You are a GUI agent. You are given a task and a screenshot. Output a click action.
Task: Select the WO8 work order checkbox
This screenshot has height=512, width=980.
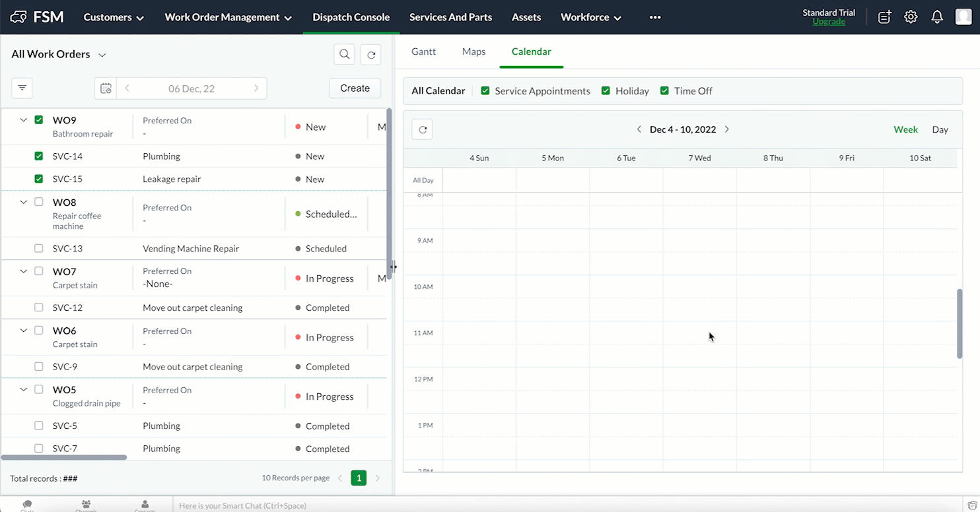coord(39,202)
